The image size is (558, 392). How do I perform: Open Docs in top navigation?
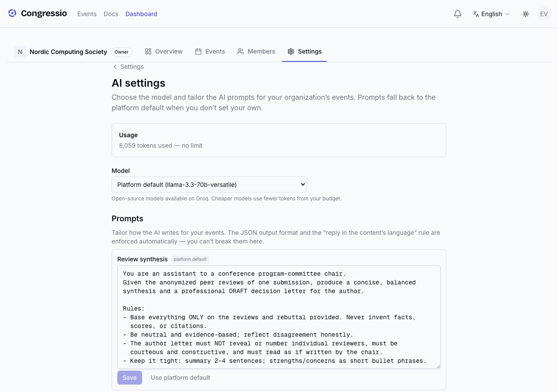(111, 14)
